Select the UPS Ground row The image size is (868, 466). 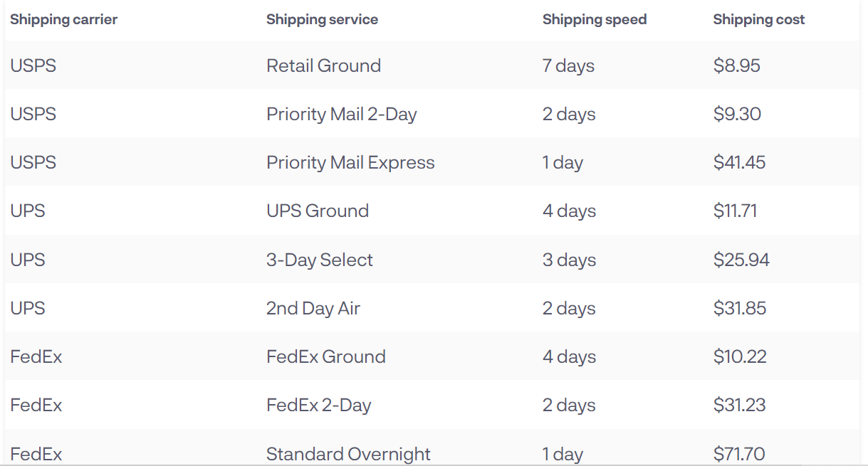click(x=432, y=211)
